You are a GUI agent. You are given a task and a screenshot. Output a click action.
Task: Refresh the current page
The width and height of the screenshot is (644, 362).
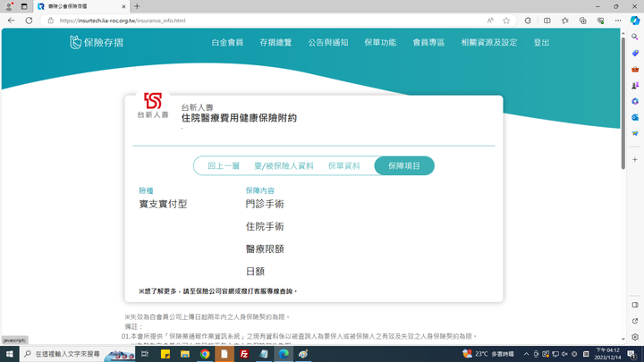(29, 21)
